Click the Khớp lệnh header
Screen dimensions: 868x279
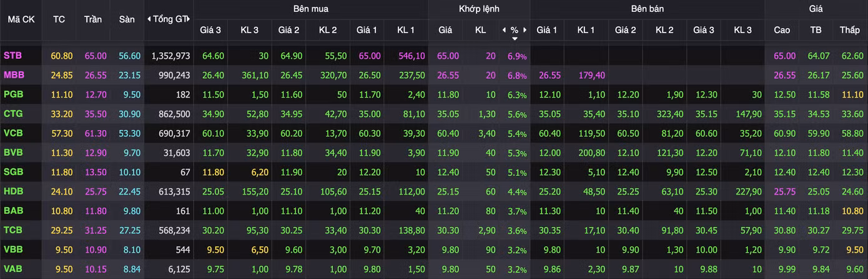tap(479, 9)
